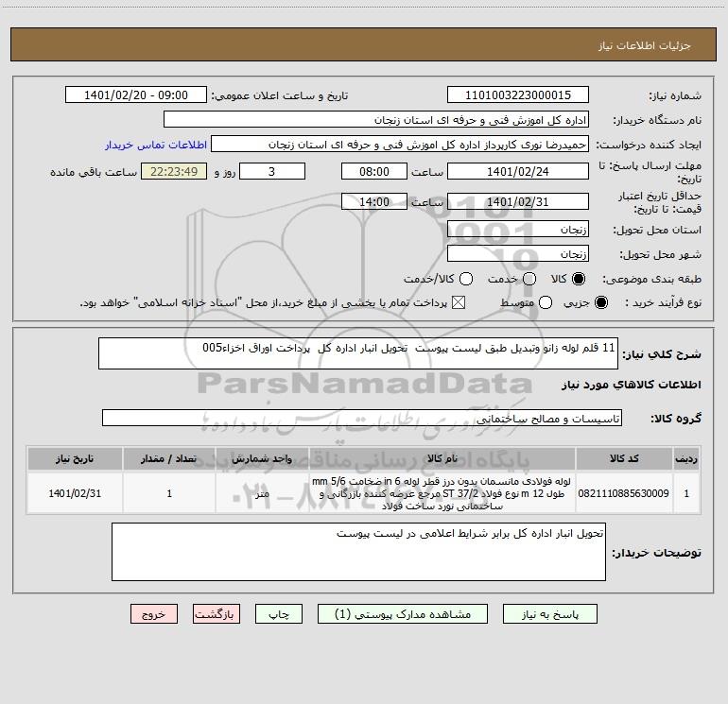Select the 'کالا' radio button

pos(579,279)
